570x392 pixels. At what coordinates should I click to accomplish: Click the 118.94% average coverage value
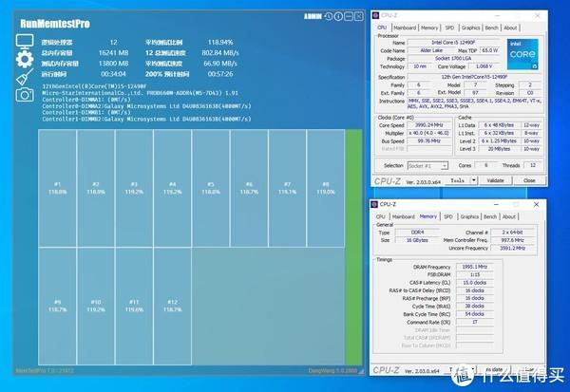point(220,42)
